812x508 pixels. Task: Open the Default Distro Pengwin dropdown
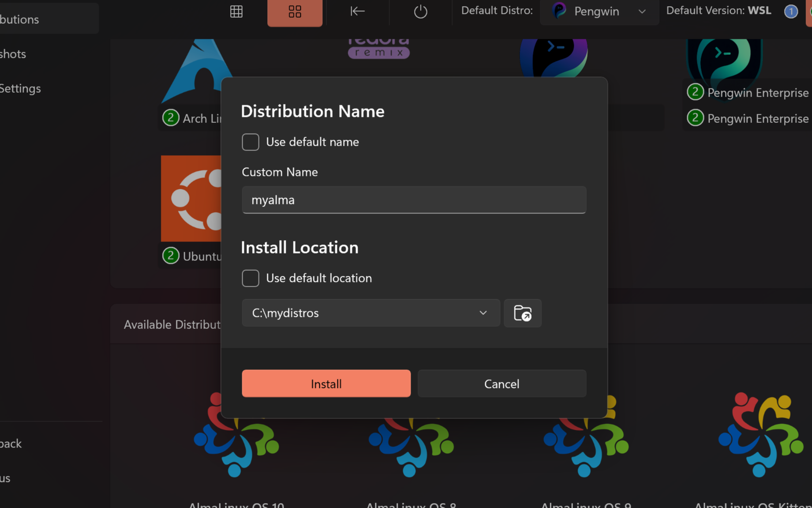click(599, 11)
